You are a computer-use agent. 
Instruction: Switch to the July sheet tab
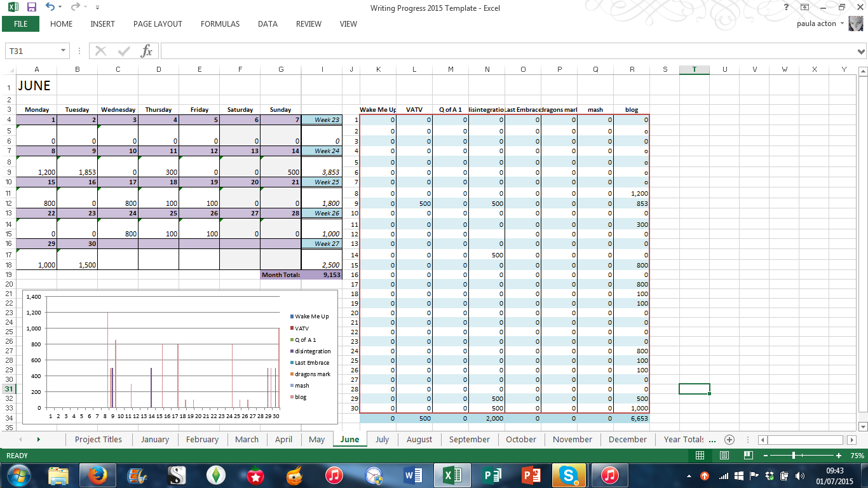coord(382,439)
